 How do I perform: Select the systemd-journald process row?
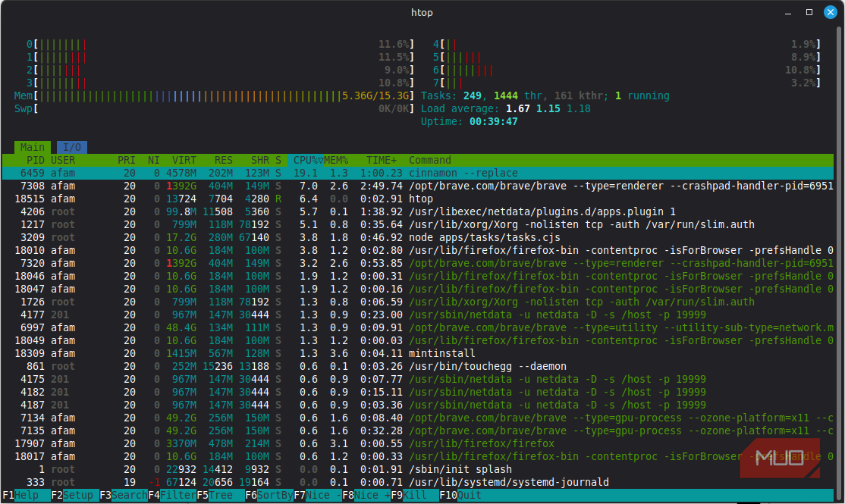click(x=418, y=482)
